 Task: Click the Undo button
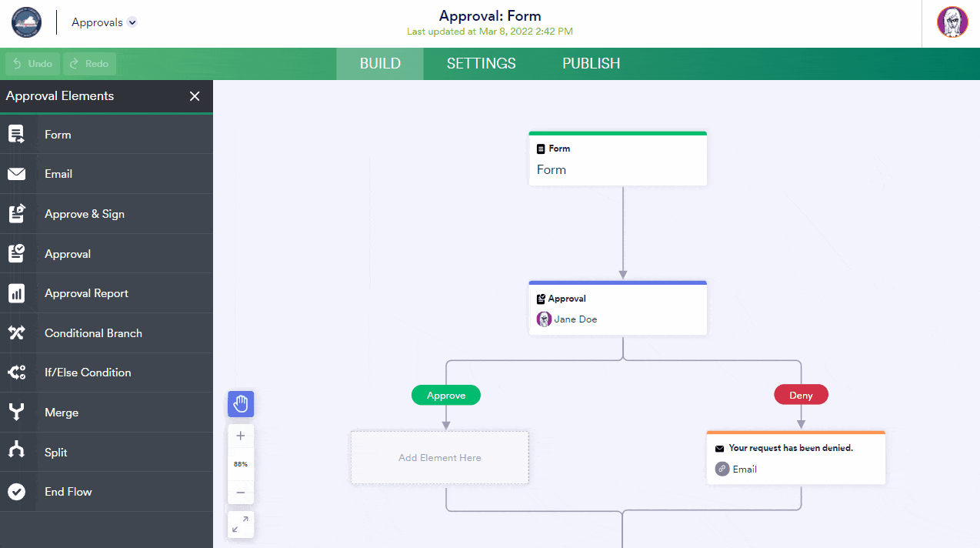point(33,64)
